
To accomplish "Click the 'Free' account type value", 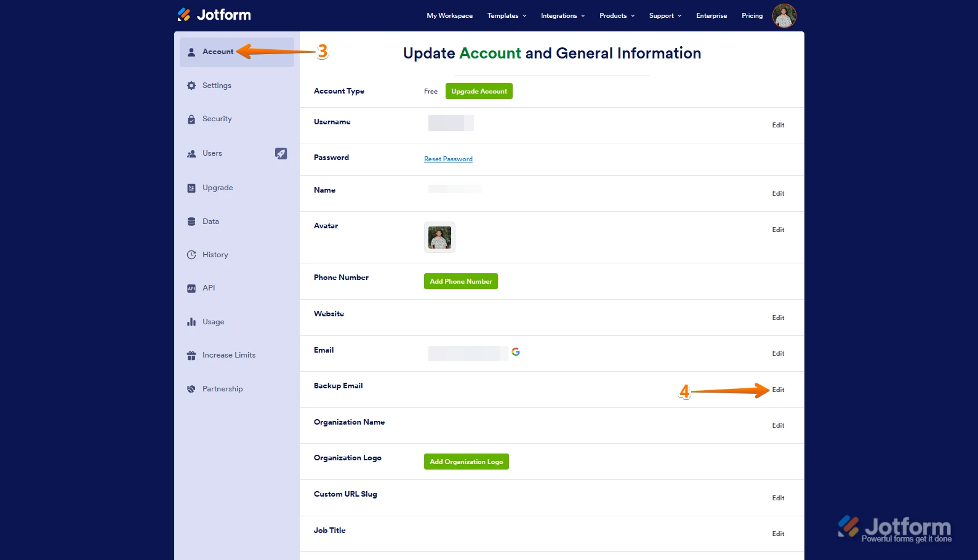I will point(431,92).
